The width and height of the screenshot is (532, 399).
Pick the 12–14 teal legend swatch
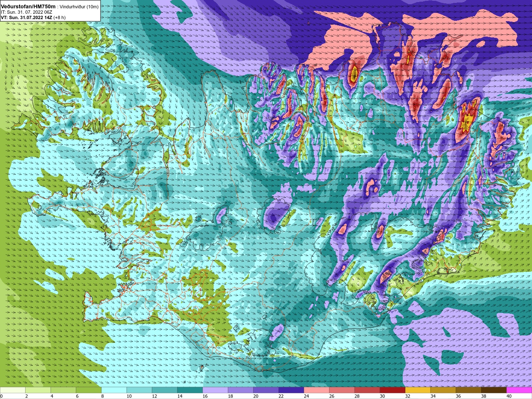[165, 390]
